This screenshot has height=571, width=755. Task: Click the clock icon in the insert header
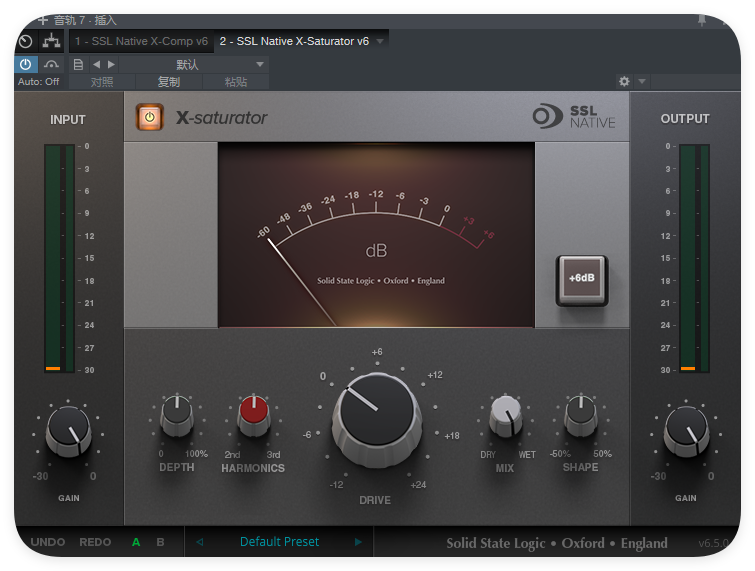pos(25,41)
